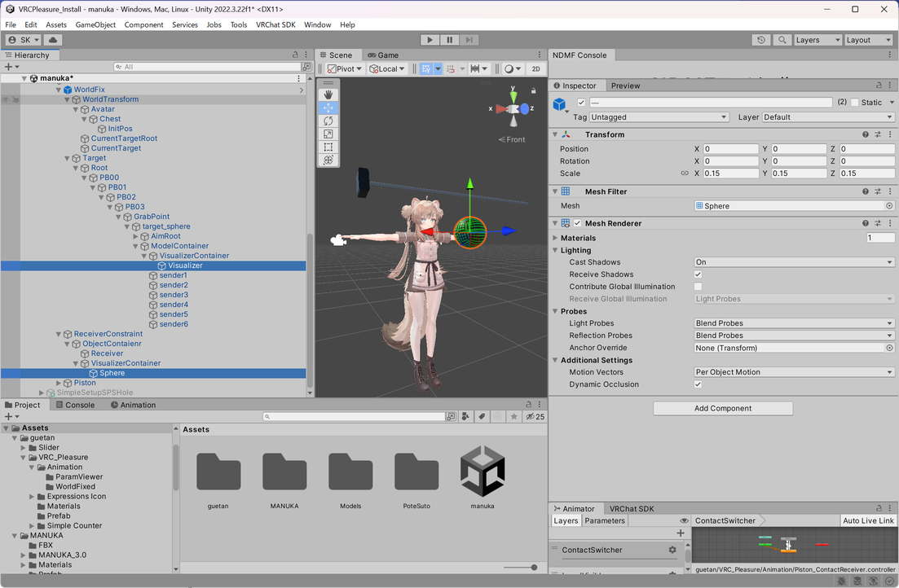This screenshot has height=588, width=899.
Task: Open the GameObject menu
Action: (95, 24)
